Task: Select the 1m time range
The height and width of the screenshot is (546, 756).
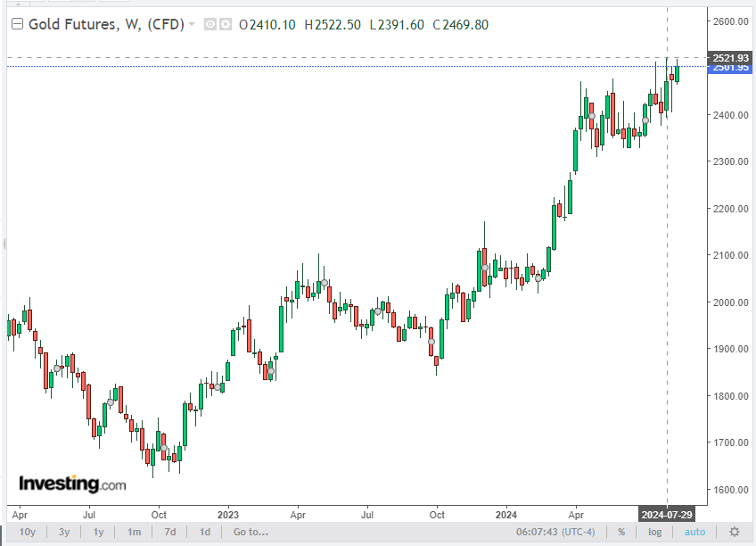Action: 134,532
